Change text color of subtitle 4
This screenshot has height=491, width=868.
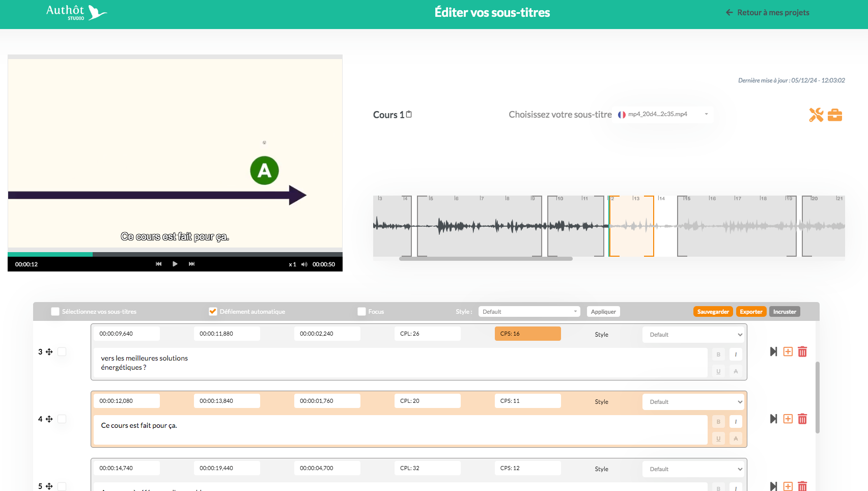736,439
